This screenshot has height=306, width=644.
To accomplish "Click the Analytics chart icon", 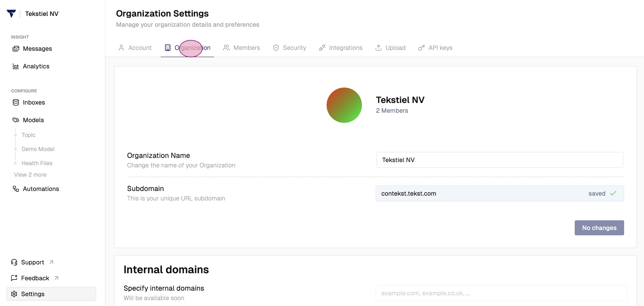I will (16, 66).
